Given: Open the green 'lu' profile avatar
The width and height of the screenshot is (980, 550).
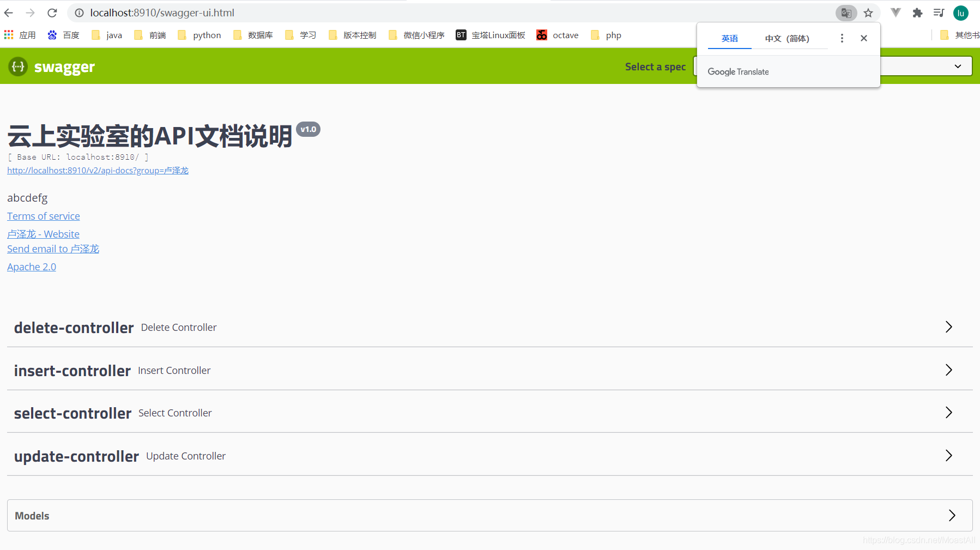Looking at the screenshot, I should click(961, 13).
